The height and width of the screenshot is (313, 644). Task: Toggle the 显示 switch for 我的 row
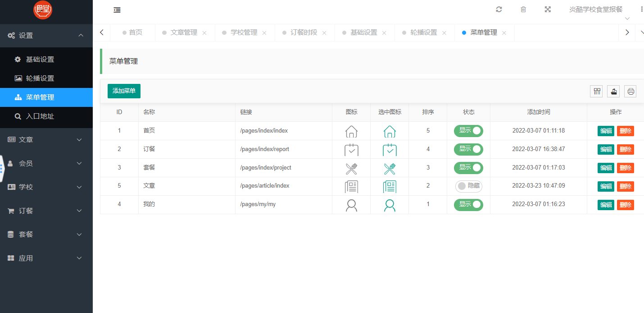468,204
